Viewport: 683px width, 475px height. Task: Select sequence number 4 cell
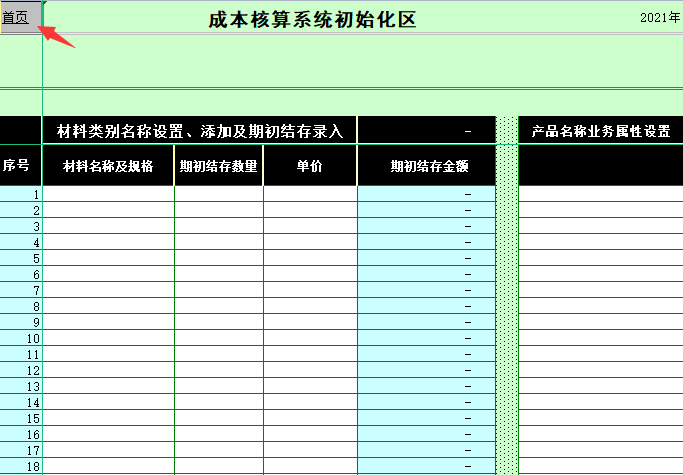tap(21, 242)
